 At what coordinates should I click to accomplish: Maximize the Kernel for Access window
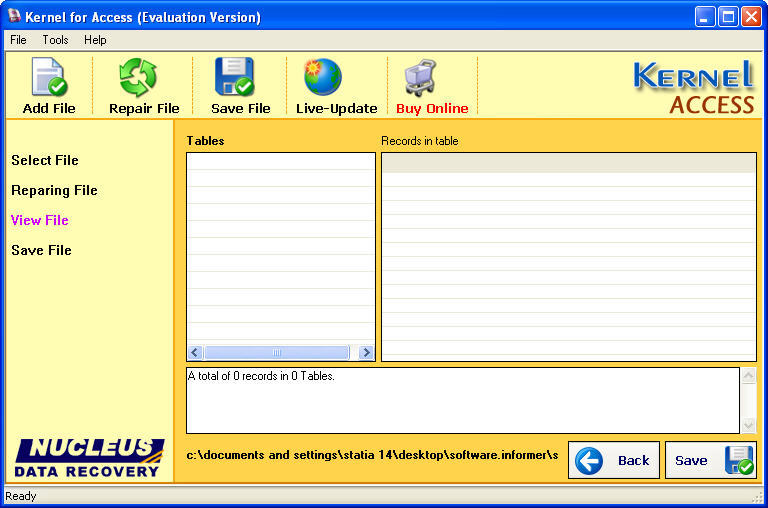pyautogui.click(x=728, y=17)
